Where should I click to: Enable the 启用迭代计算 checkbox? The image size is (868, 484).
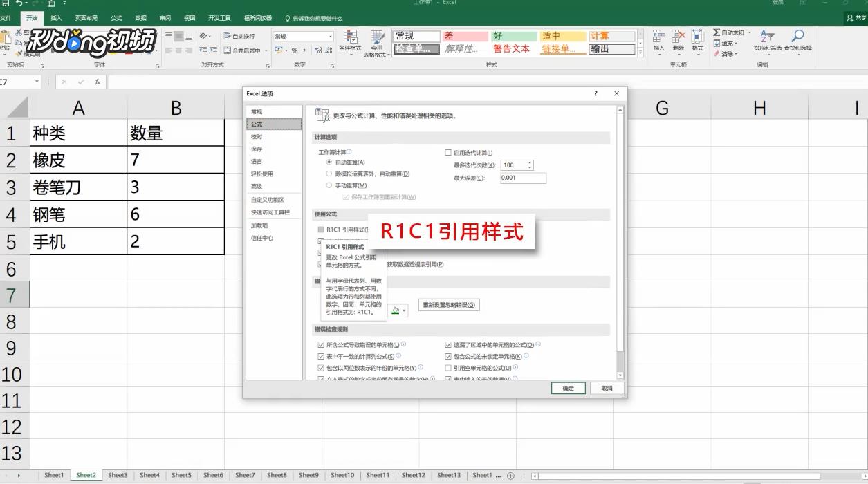448,153
